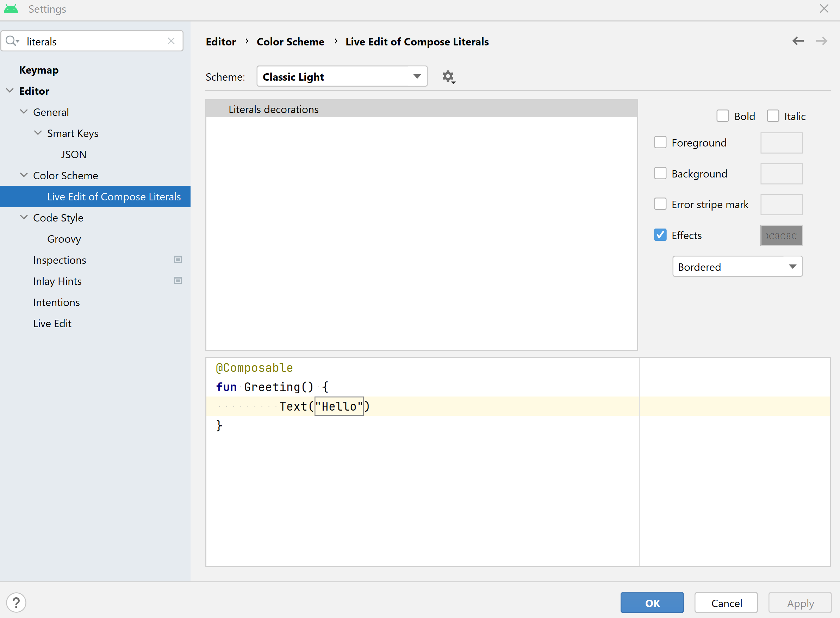This screenshot has width=840, height=618.
Task: Click the Apply button
Action: [x=800, y=603]
